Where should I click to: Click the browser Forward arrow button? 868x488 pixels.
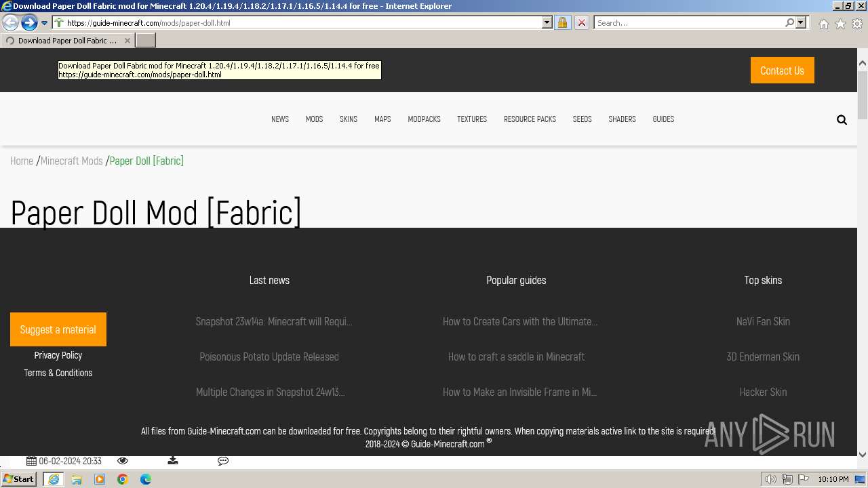point(29,22)
